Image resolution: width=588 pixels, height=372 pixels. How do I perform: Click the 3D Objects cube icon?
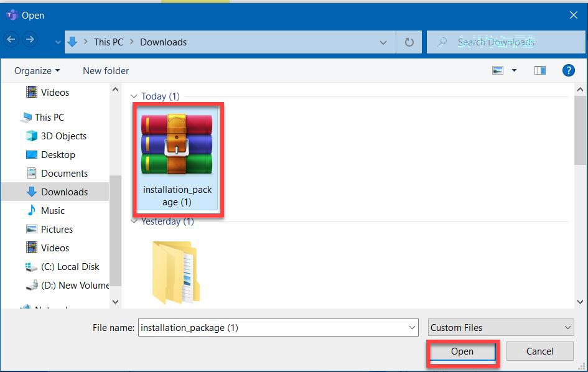[x=32, y=136]
